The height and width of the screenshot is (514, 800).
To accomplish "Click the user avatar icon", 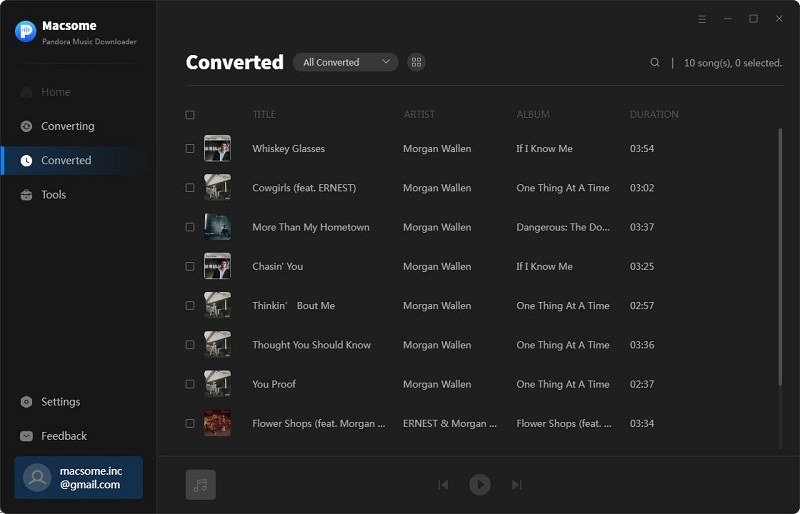I will click(x=37, y=478).
